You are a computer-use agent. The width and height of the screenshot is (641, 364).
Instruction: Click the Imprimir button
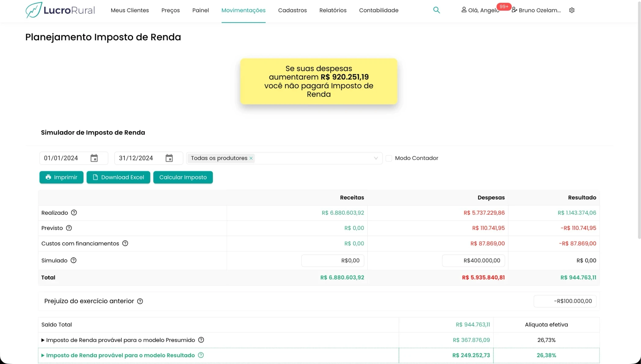61,177
